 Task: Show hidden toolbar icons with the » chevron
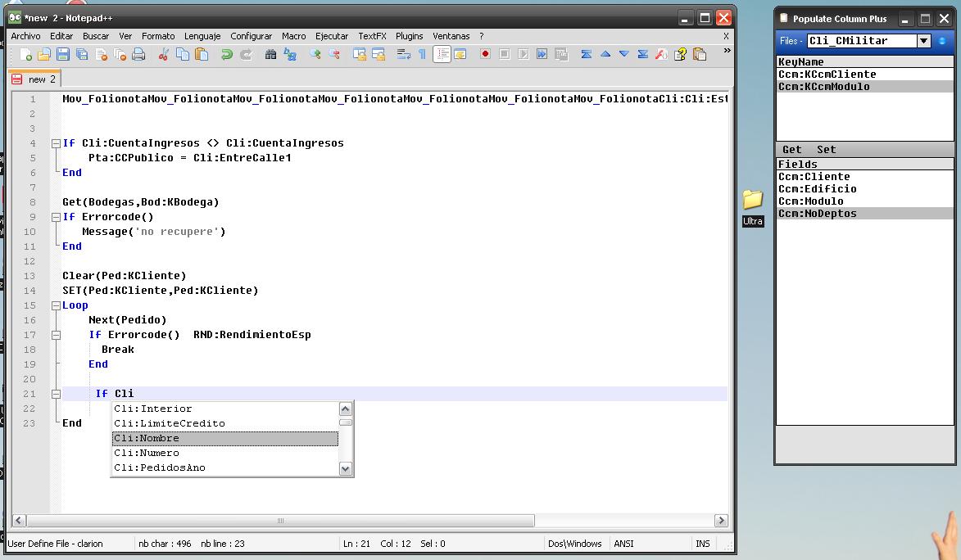(727, 50)
